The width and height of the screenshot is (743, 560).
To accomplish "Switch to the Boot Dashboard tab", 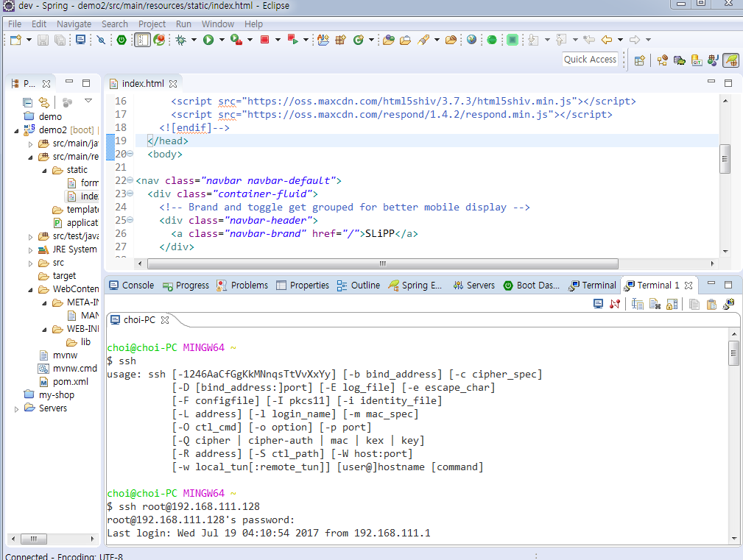I will [531, 286].
